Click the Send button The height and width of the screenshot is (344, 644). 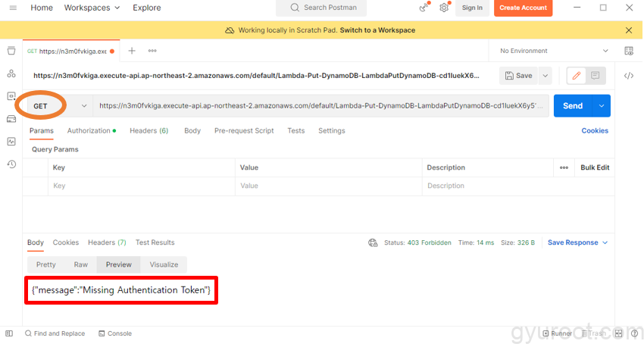[x=572, y=106]
